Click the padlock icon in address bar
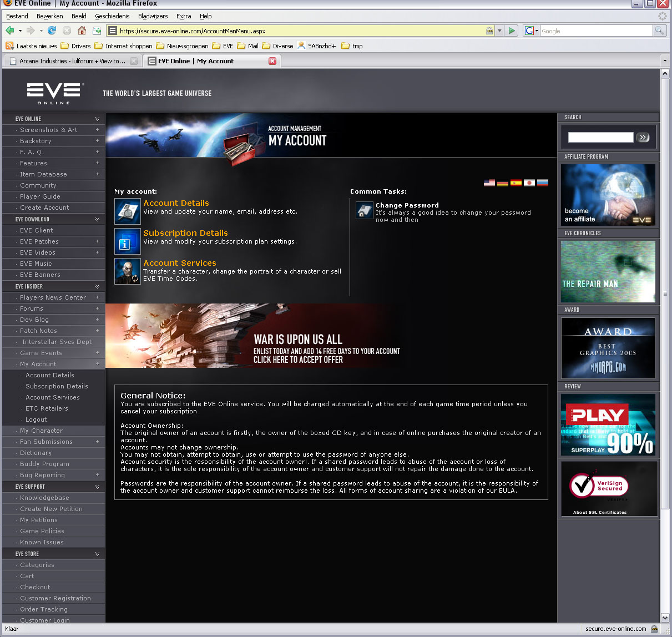 coord(489,31)
